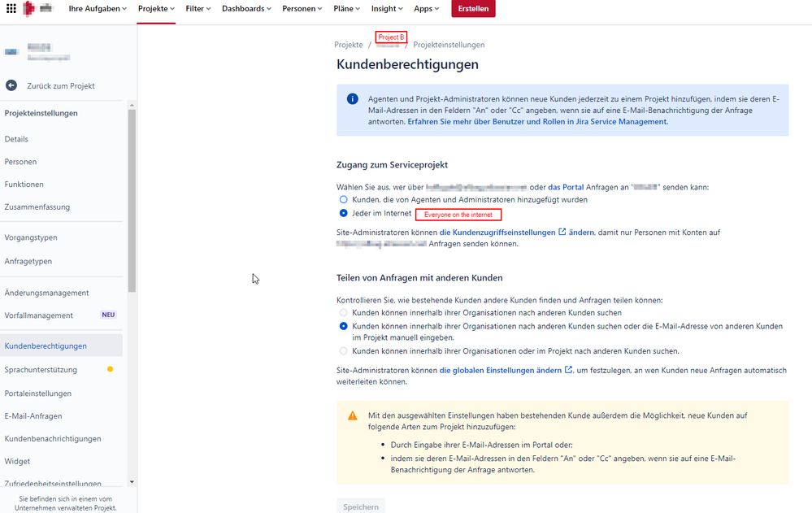
Task: Click Zurück zum Projekt link
Action: click(61, 86)
